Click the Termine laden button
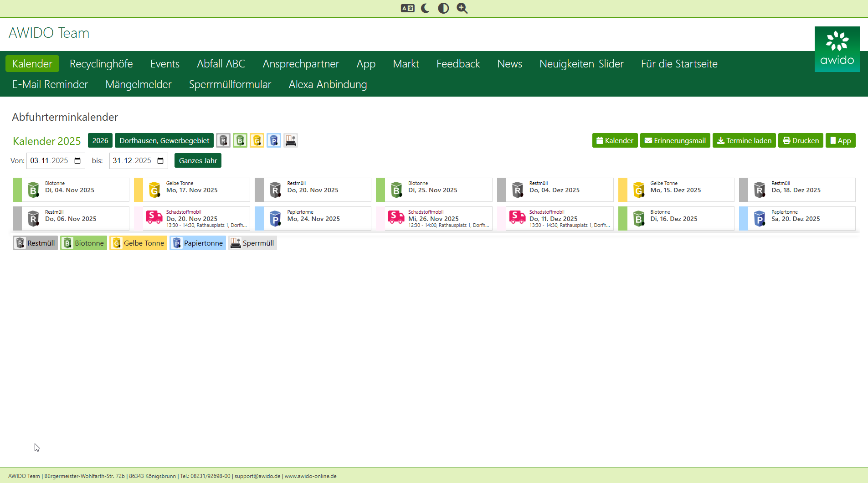Viewport: 868px width, 483px height. click(744, 141)
